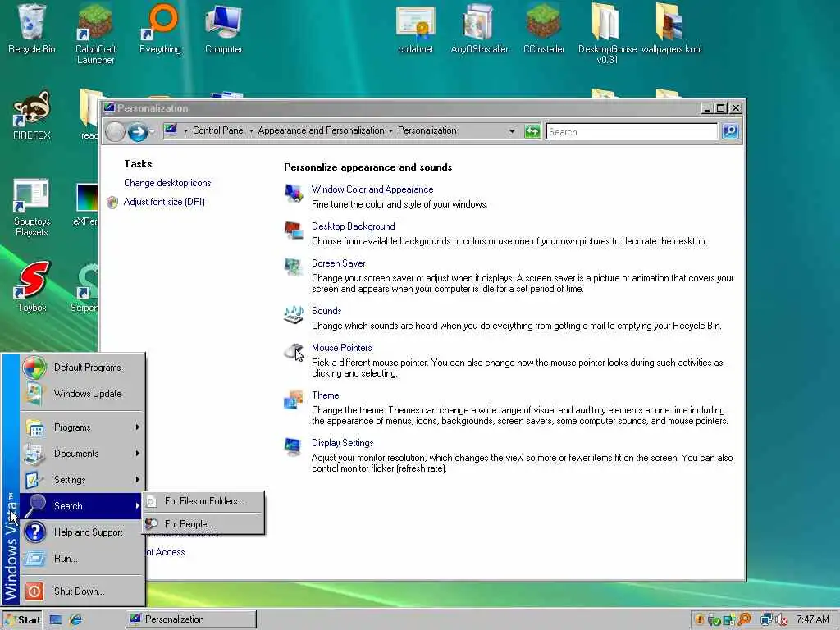The height and width of the screenshot is (630, 840).
Task: Open the Screen Saver link
Action: (x=339, y=263)
